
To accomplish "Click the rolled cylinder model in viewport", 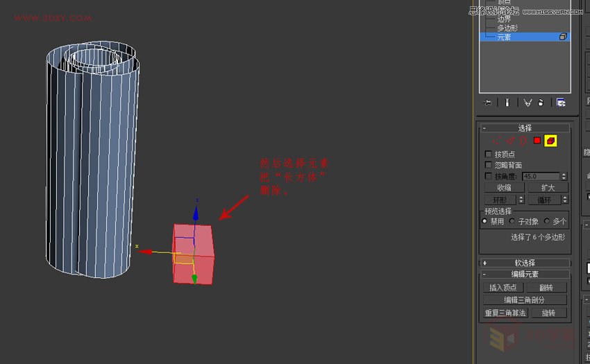I will 92,160.
